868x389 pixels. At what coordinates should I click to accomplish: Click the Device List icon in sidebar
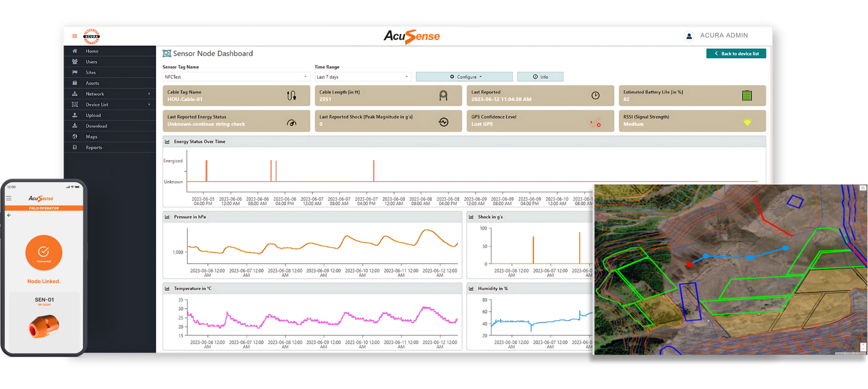[x=75, y=105]
